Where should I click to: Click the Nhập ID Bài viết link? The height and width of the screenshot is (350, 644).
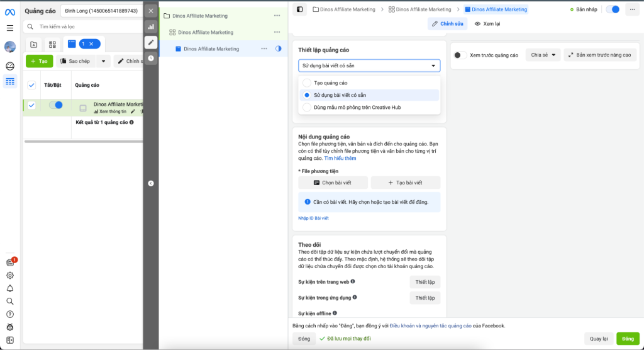(x=313, y=218)
